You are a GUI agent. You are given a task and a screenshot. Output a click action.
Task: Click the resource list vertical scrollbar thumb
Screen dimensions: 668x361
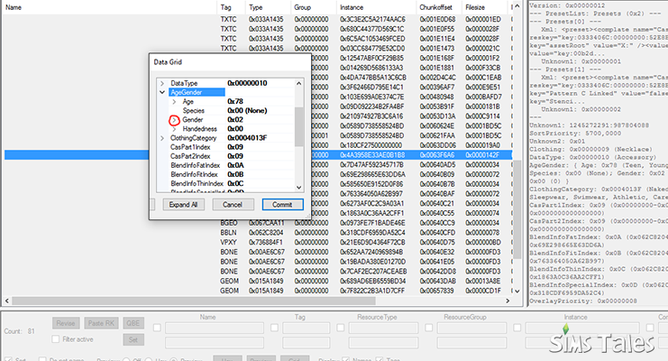click(517, 209)
